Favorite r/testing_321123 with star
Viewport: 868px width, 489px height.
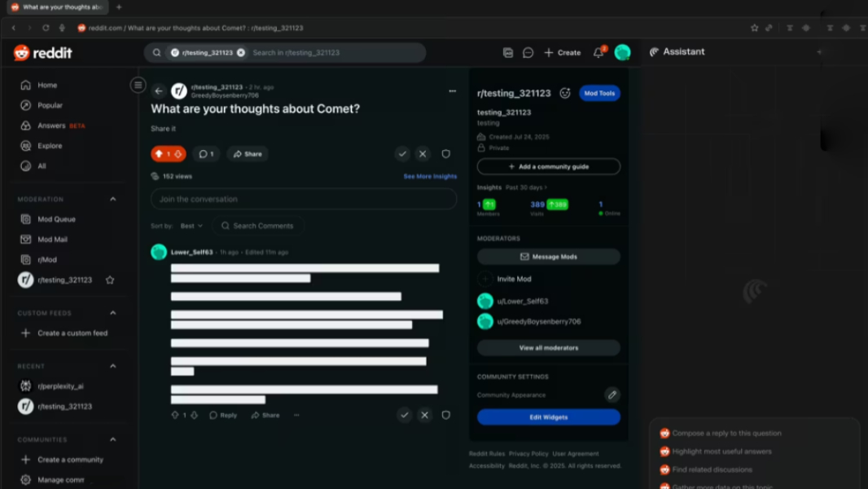pyautogui.click(x=110, y=280)
